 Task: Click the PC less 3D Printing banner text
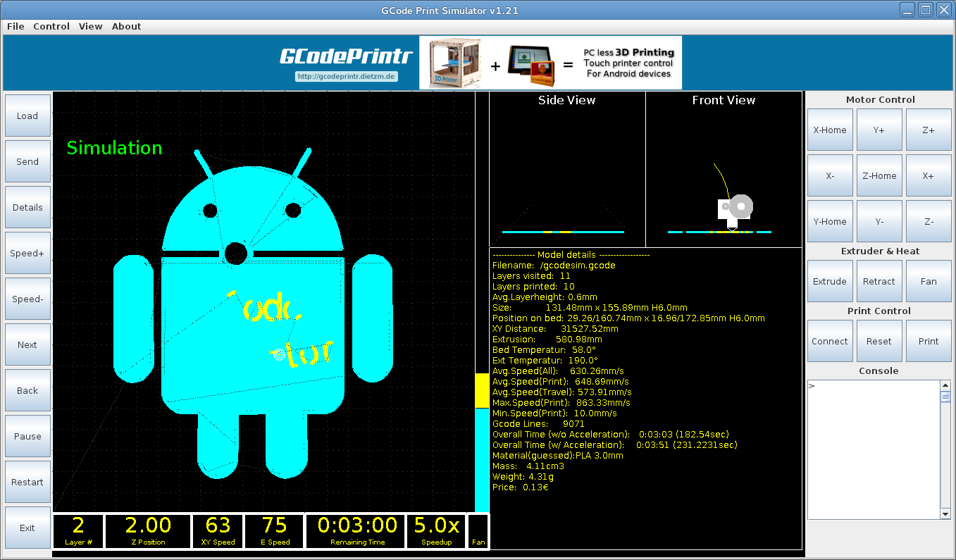(x=629, y=63)
